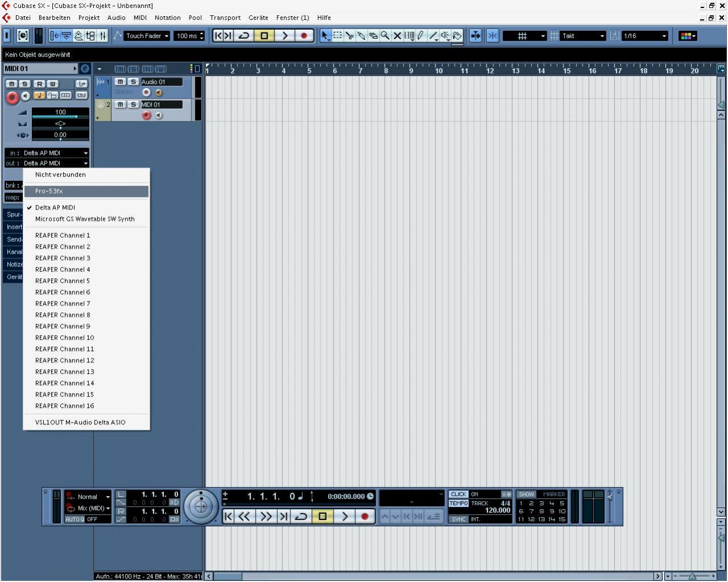This screenshot has height=582, width=728.
Task: Open the Transport menu
Action: point(225,18)
